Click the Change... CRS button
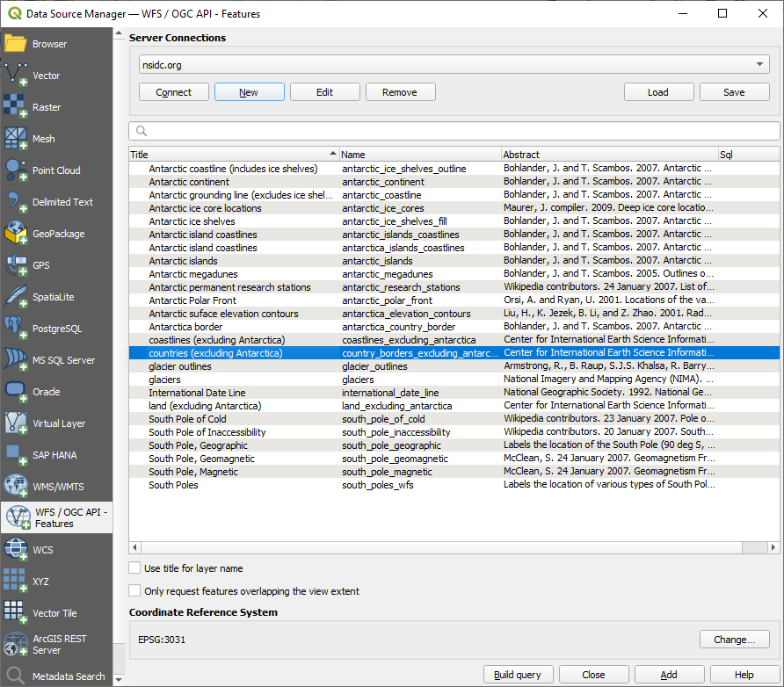Screen dimensions: 784x687 [734, 640]
